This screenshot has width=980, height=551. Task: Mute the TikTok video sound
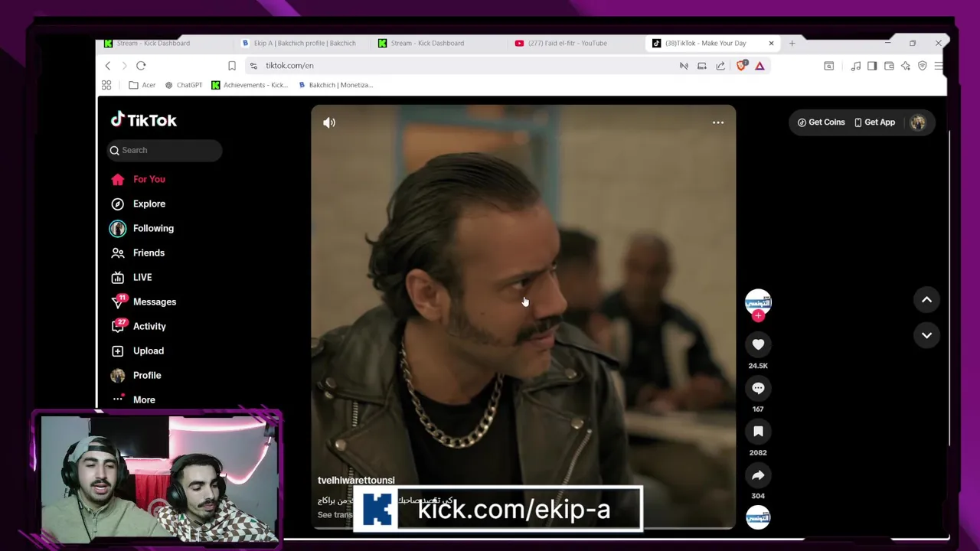coord(329,122)
